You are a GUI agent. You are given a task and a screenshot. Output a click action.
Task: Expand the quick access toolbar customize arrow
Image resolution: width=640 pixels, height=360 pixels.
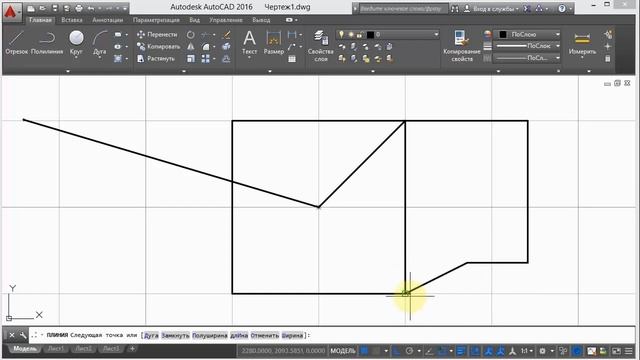[125, 8]
